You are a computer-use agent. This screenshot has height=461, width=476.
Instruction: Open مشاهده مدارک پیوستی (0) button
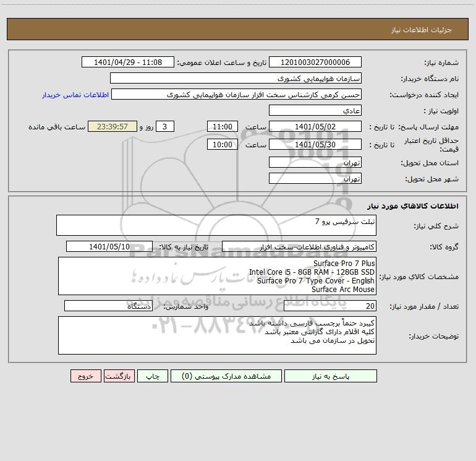(x=226, y=376)
